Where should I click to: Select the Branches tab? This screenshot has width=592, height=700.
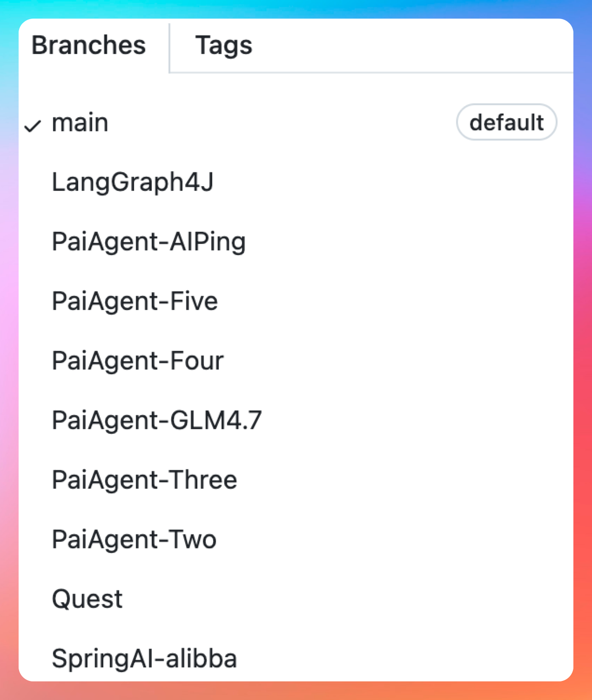coord(89,46)
